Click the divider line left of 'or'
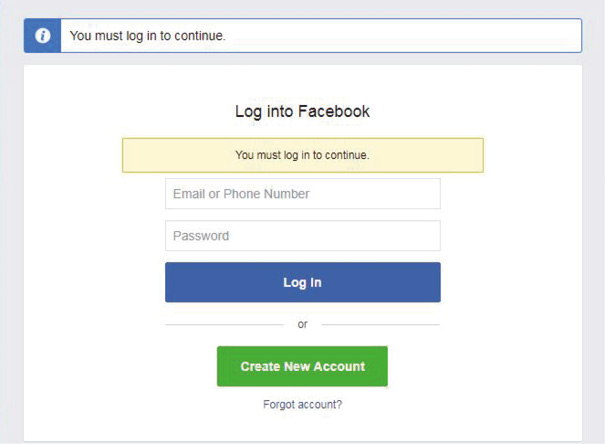The height and width of the screenshot is (444, 605). (225, 325)
